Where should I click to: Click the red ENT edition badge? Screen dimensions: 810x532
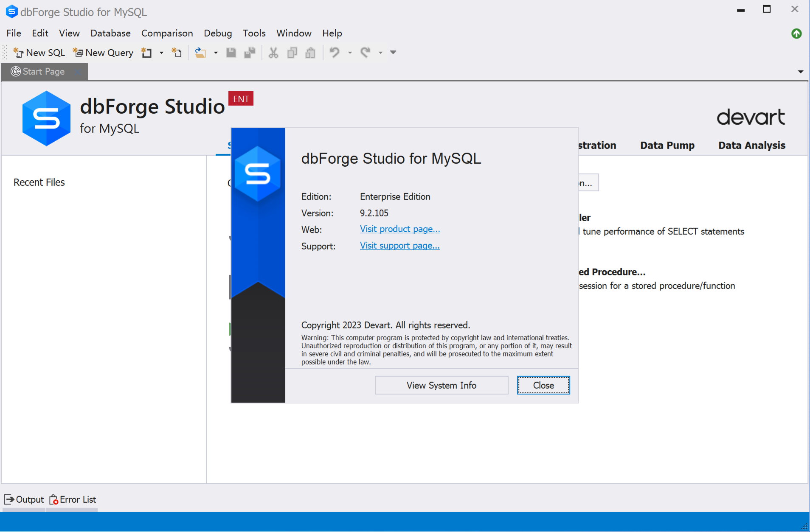pyautogui.click(x=241, y=99)
